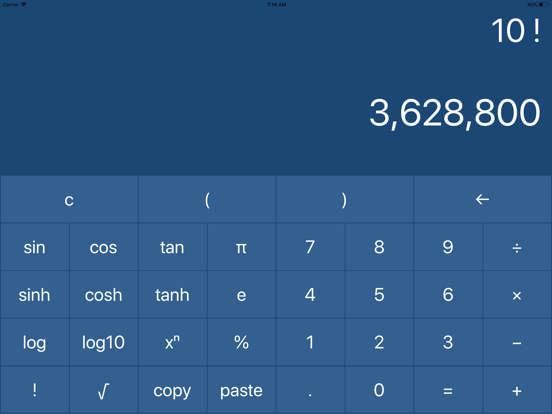
Task: Tap the digit 8 key
Action: pos(379,247)
